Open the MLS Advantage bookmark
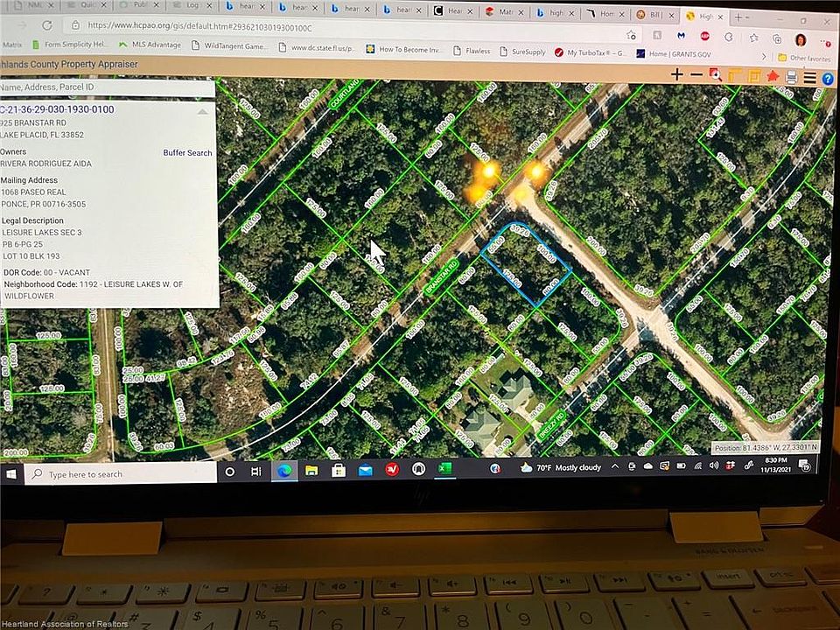This screenshot has height=630, width=840. point(150,45)
